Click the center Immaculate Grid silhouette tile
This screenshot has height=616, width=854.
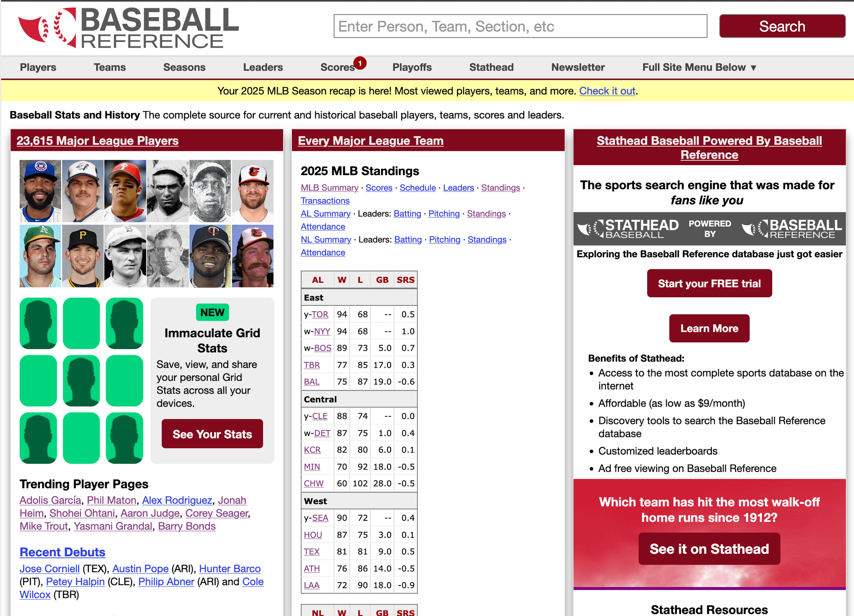[81, 381]
